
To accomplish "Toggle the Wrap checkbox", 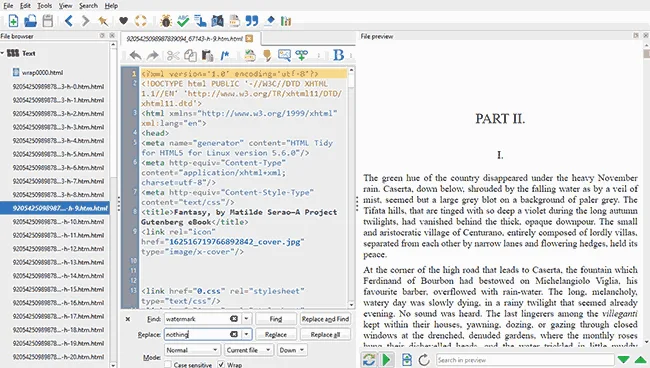I will coord(221,365).
